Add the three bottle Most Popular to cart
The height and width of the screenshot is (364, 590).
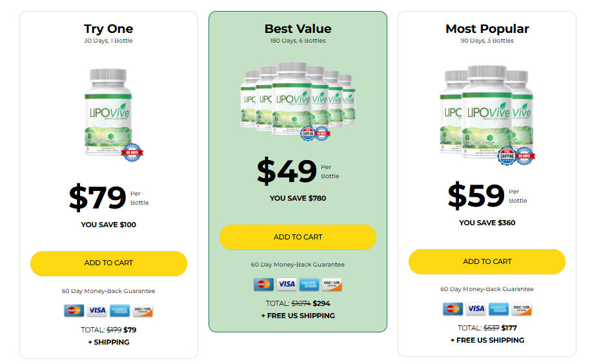coord(487,261)
